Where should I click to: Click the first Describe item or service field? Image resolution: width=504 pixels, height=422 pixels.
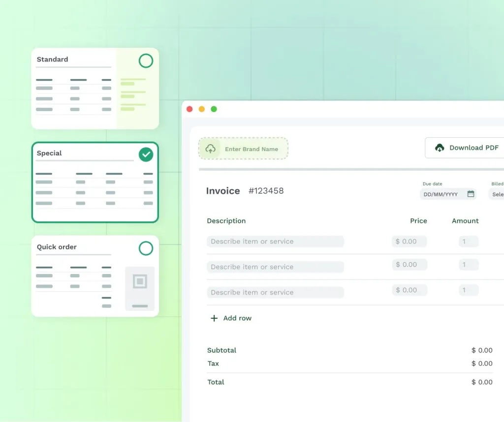tap(275, 241)
